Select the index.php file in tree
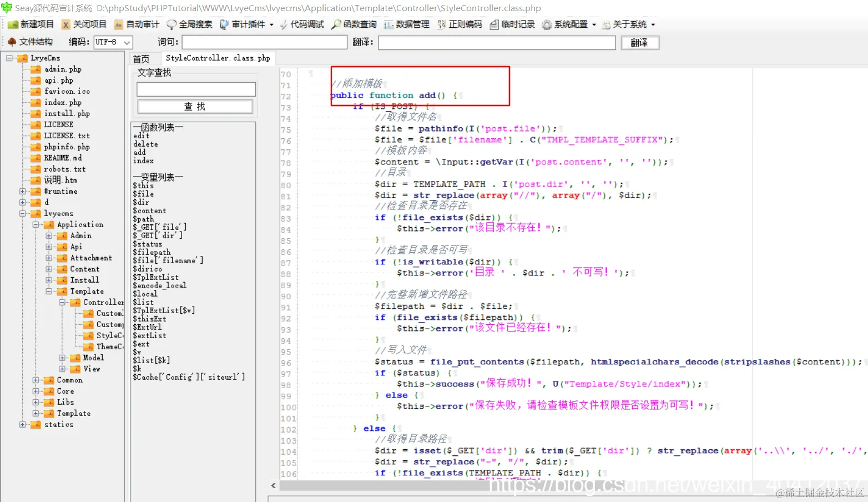Image resolution: width=868 pixels, height=502 pixels. (63, 103)
